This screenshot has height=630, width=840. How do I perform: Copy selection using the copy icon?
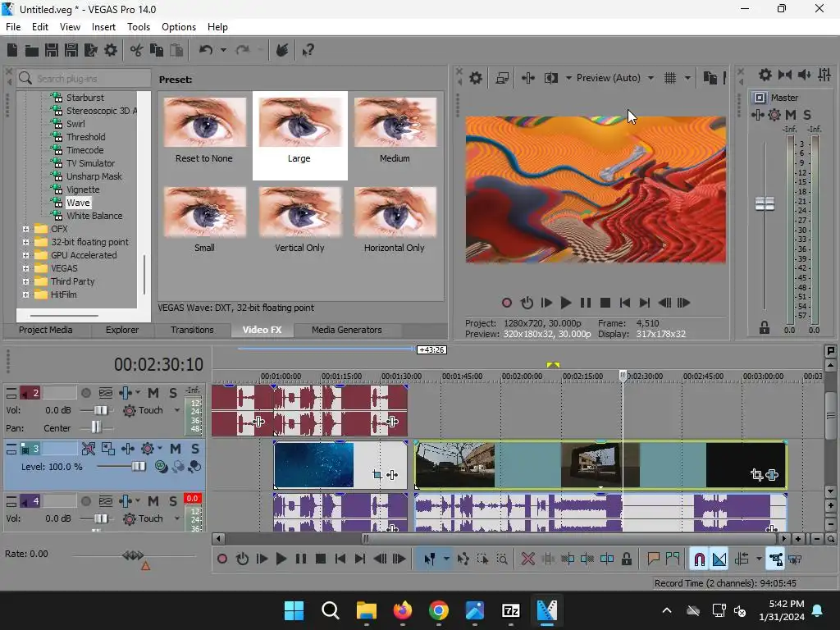[x=157, y=50]
